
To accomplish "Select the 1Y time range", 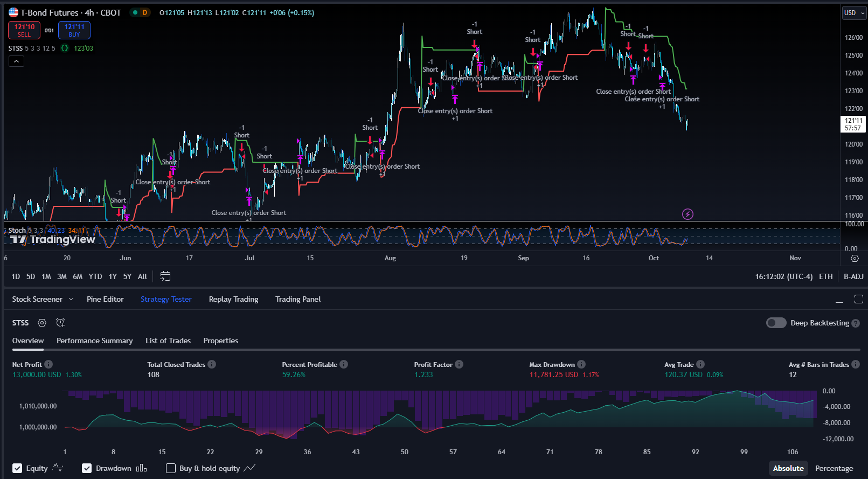I will 113,276.
